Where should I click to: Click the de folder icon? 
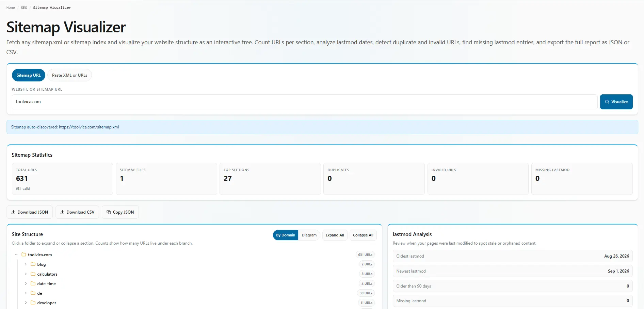[x=33, y=293]
